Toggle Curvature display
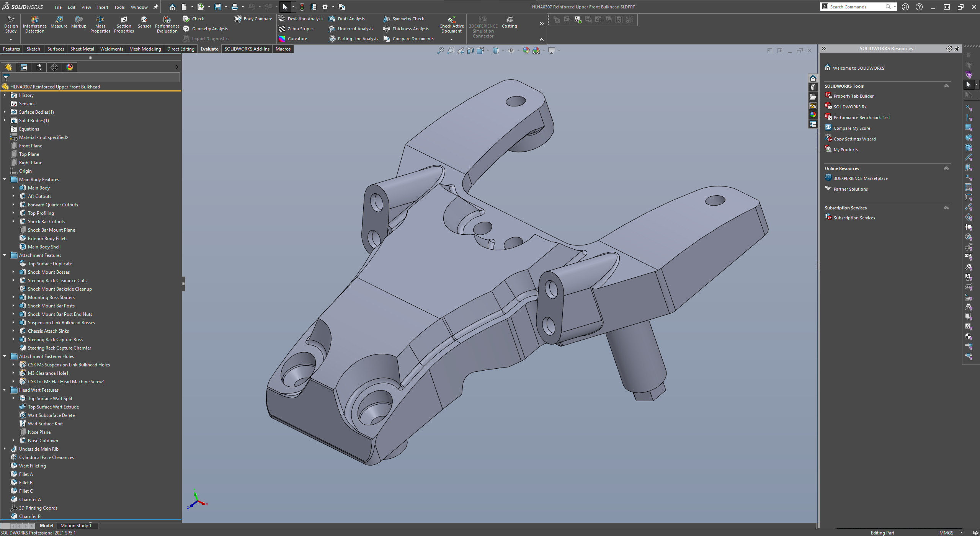Screen dimensions: 980x536 [x=293, y=39]
